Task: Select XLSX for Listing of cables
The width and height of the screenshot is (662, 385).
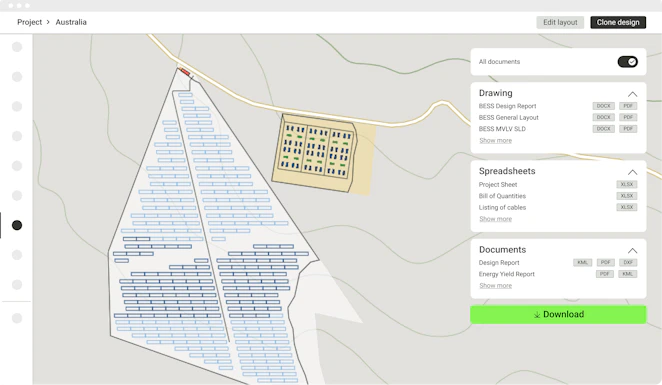Action: pyautogui.click(x=627, y=207)
